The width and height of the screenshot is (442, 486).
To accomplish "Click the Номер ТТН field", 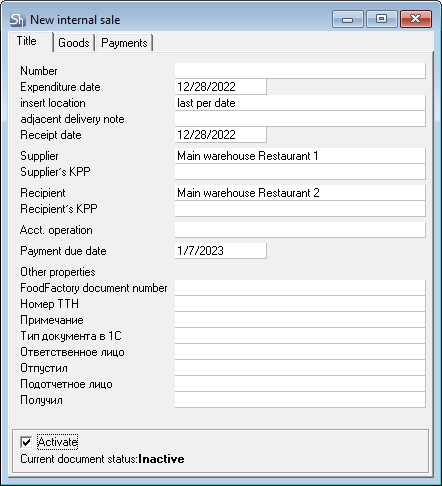I will (x=300, y=304).
